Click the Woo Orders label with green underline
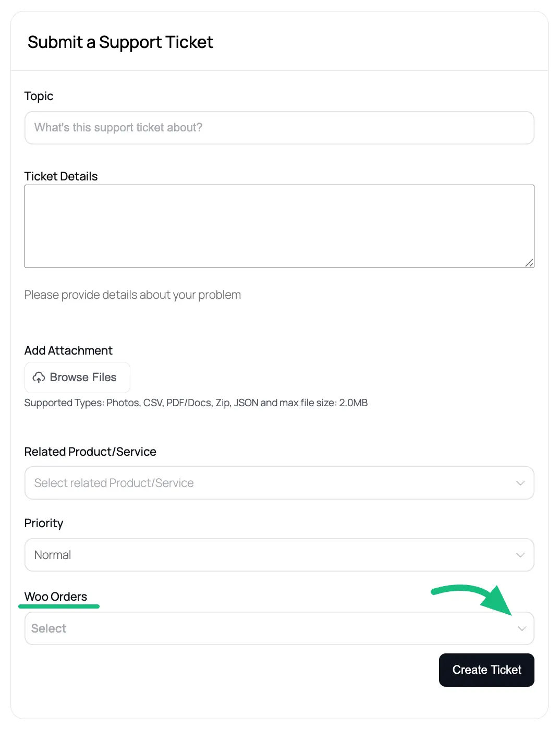 click(55, 597)
